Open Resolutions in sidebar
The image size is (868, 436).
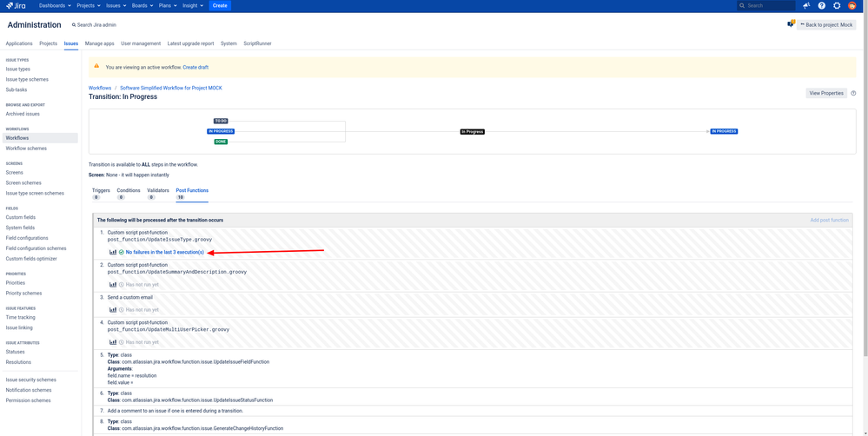pyautogui.click(x=18, y=362)
